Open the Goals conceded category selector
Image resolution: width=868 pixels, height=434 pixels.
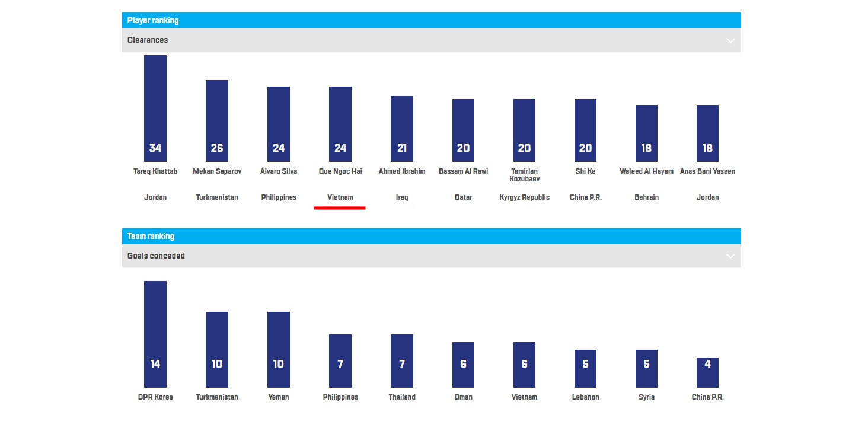(432, 256)
